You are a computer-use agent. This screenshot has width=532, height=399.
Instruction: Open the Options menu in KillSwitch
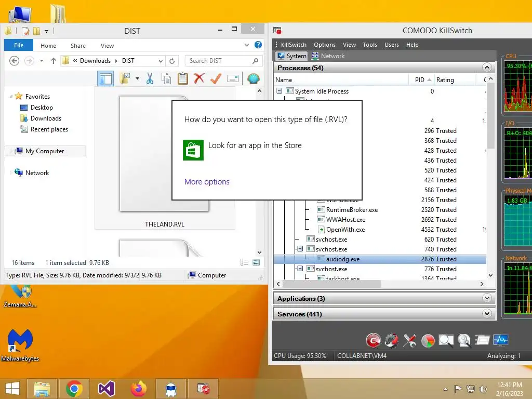tap(325, 45)
